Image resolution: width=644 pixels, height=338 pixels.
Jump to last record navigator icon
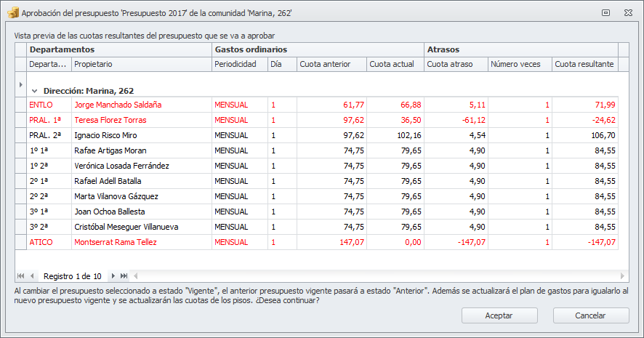[x=124, y=276]
